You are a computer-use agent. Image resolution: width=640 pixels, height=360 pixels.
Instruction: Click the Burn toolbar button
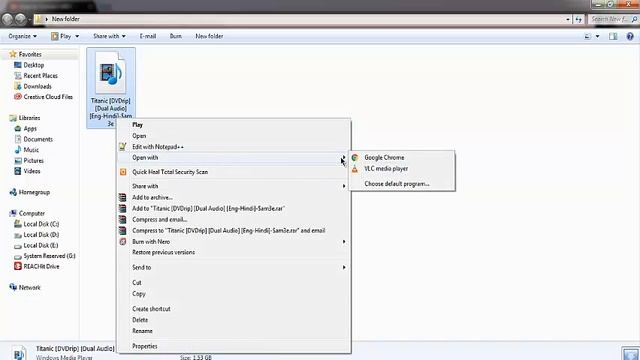[176, 36]
